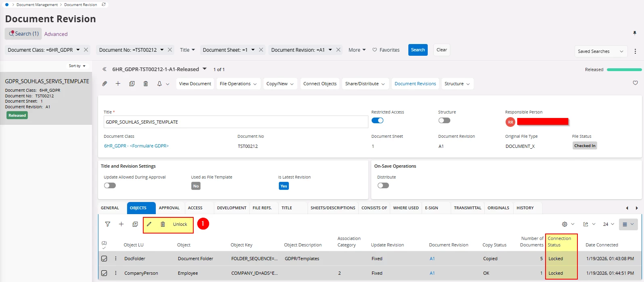The height and width of the screenshot is (282, 644).
Task: Click the blue Search button
Action: (418, 50)
